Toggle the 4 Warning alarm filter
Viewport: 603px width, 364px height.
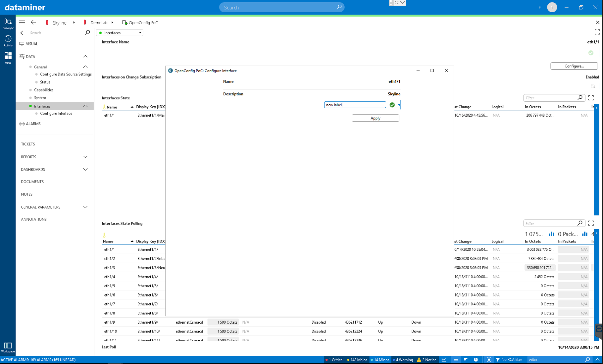pos(403,360)
